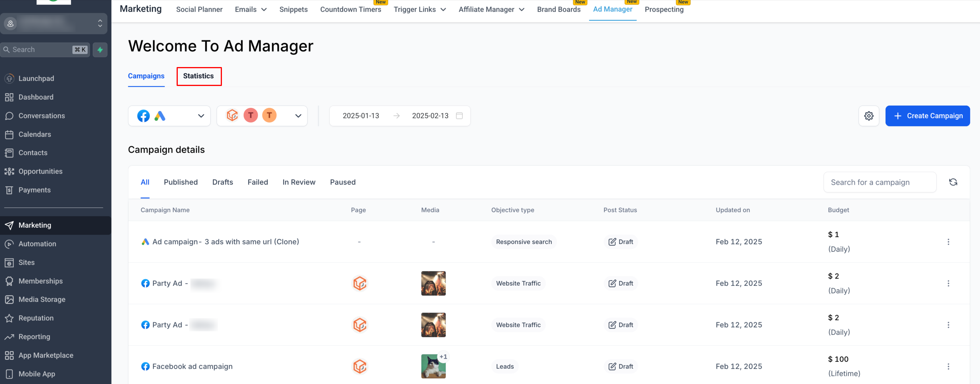The width and height of the screenshot is (980, 384).
Task: Open the account switcher in the sidebar
Action: [54, 23]
